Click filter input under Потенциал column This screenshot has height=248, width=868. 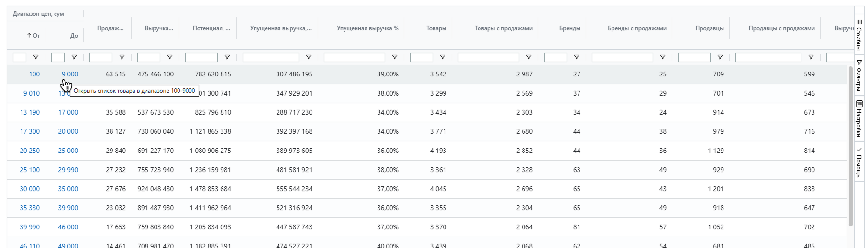tap(201, 57)
